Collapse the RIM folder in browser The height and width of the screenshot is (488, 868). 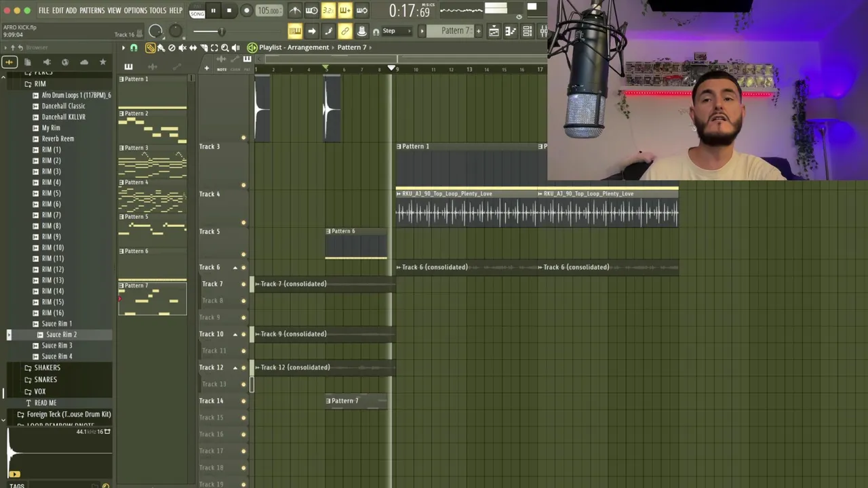pos(40,83)
